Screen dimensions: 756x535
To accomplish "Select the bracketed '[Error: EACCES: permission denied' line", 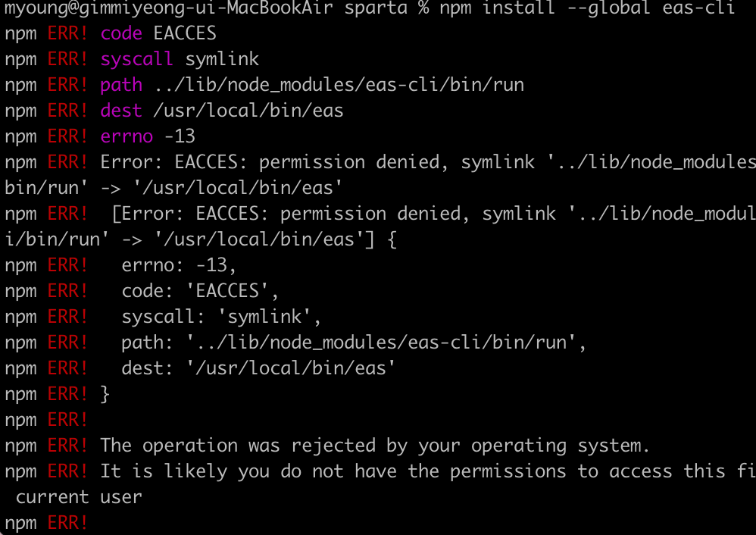I will point(380,214).
